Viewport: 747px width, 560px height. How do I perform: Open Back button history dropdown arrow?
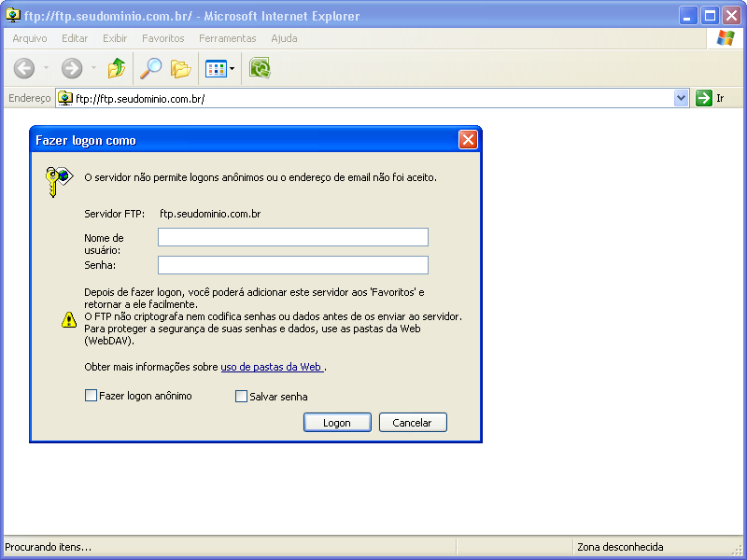46,68
